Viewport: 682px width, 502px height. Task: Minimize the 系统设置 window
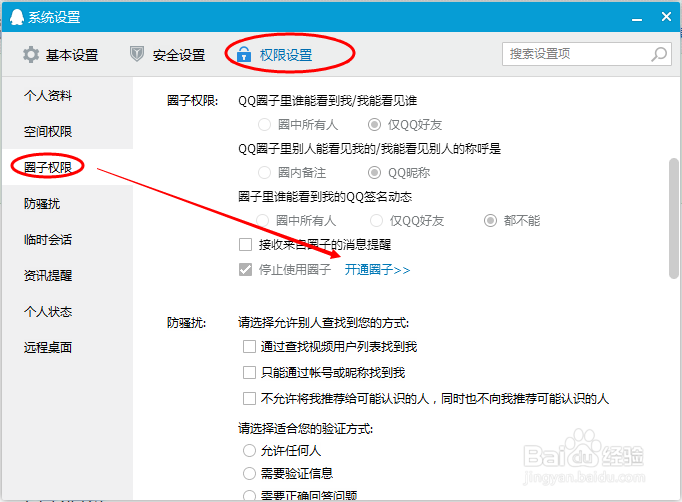[637, 18]
